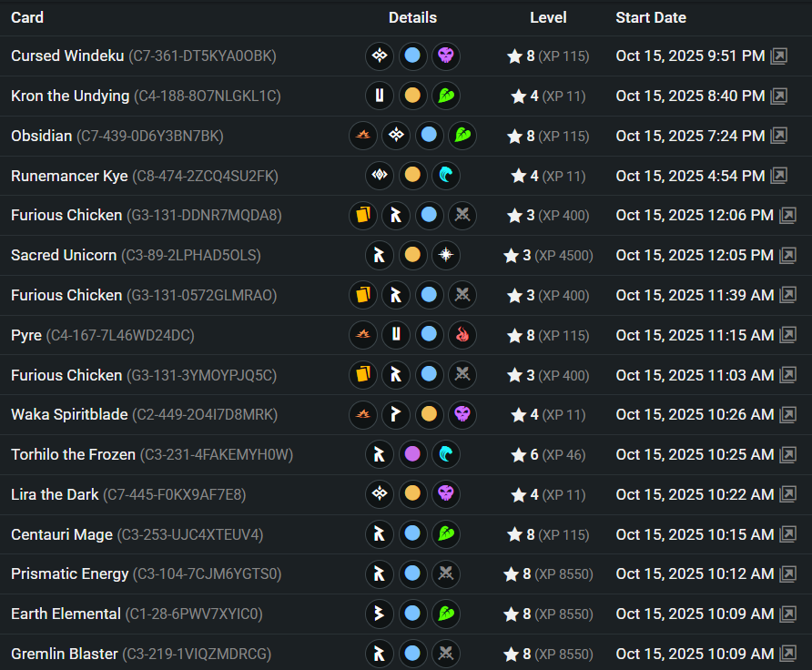Screen dimensions: 812x670
Task: Click the Start Date column header
Action: click(x=651, y=17)
